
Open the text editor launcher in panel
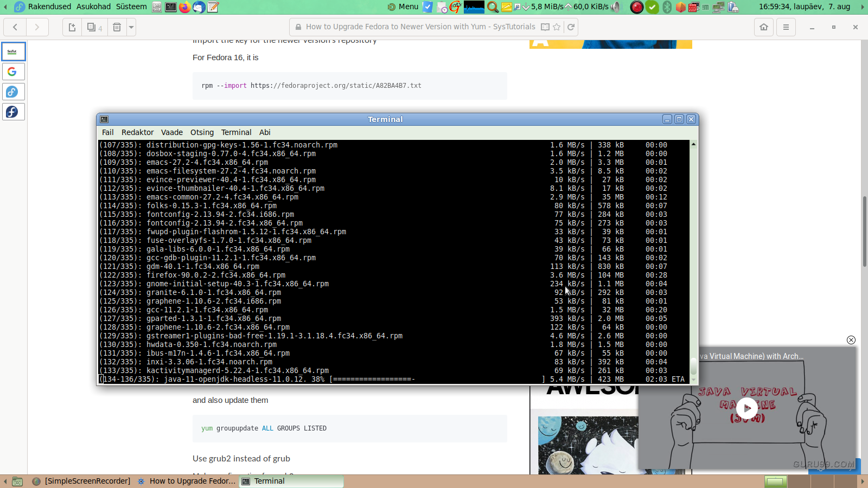(213, 7)
